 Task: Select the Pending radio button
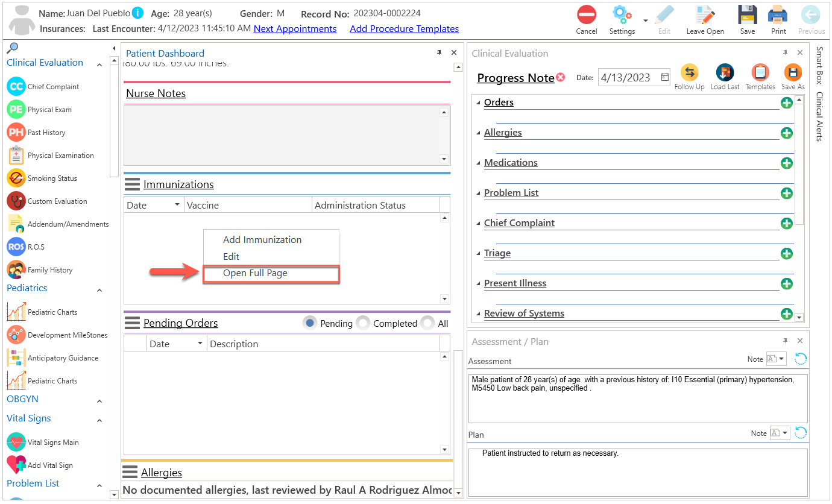[310, 323]
